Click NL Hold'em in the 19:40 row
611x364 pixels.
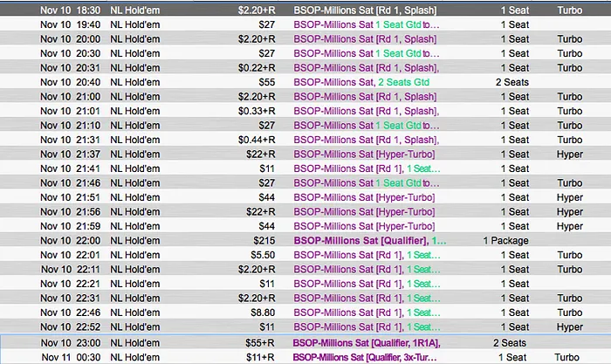[134, 24]
